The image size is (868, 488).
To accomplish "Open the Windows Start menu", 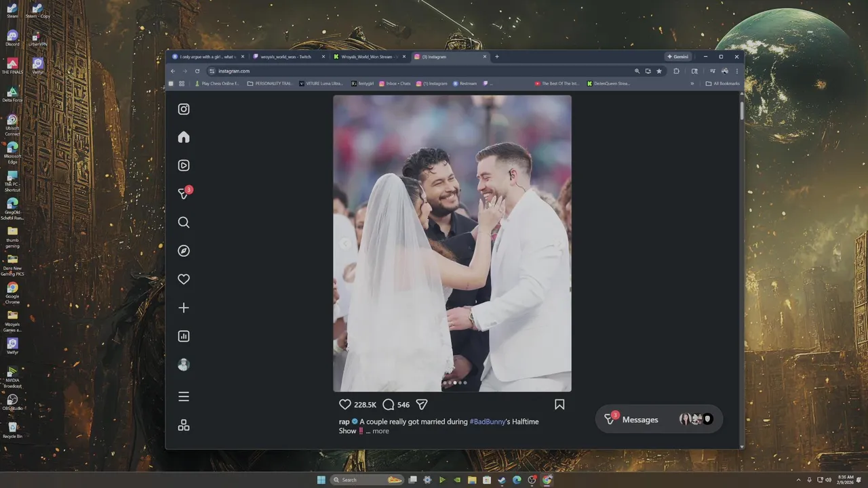I will [x=321, y=480].
